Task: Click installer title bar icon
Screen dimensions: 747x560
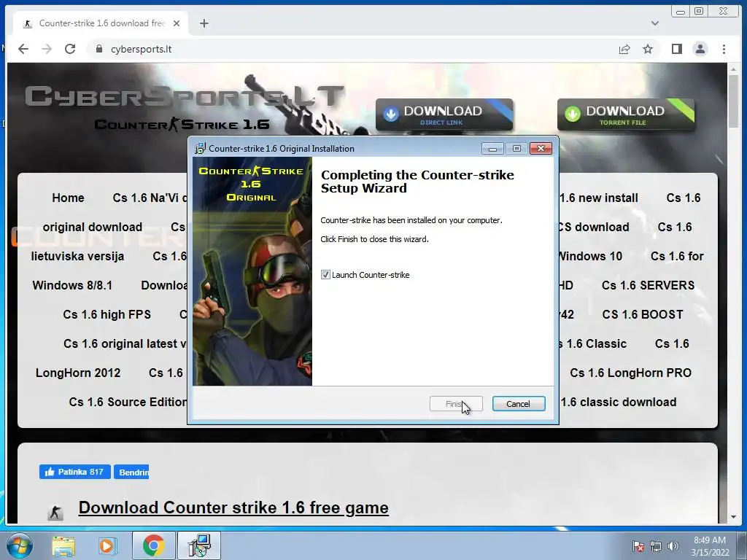Action: tap(200, 149)
